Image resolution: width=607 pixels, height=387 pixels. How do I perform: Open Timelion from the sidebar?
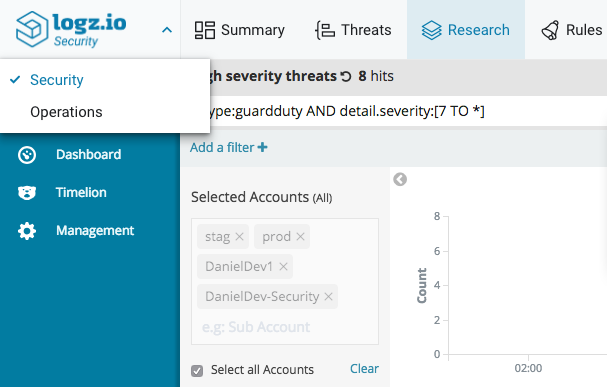[81, 192]
